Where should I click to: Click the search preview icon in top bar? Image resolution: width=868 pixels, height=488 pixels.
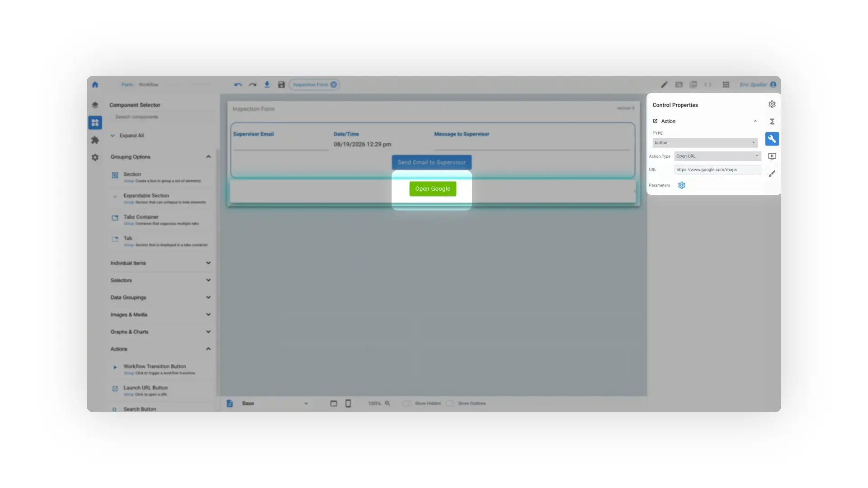coord(679,84)
